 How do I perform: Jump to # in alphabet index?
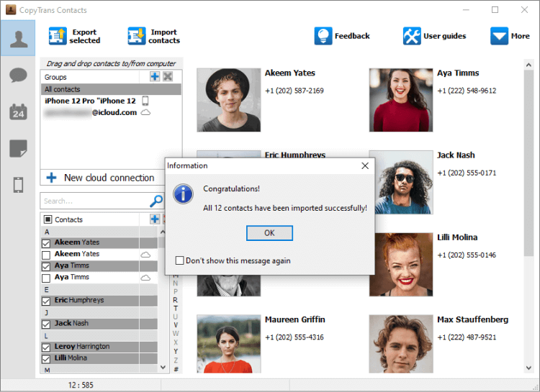coord(176,369)
